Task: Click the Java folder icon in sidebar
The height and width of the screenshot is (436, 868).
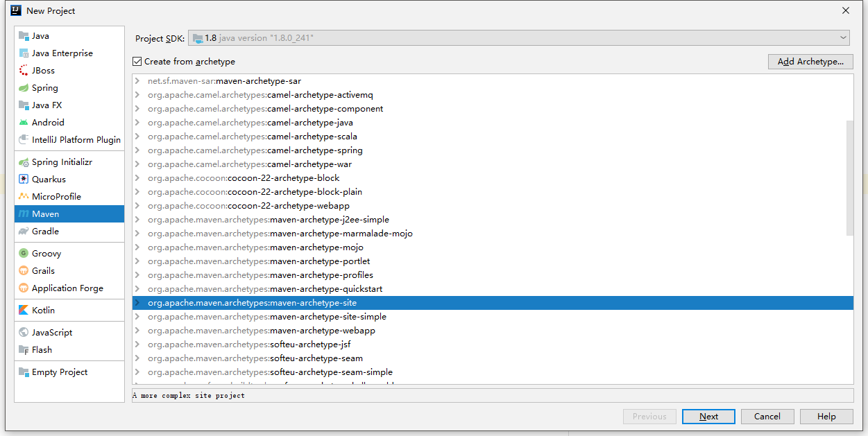Action: pos(24,36)
